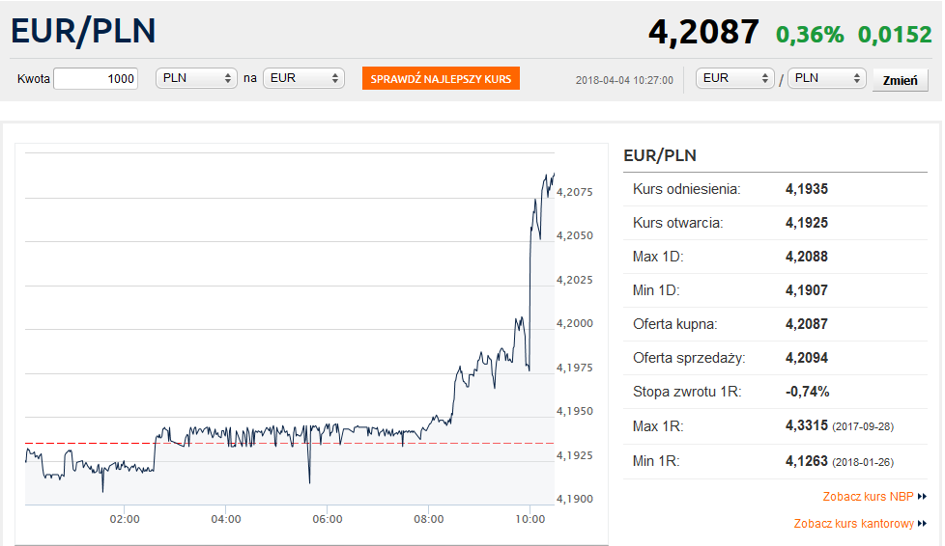Click the green 0,36% change figure
The width and height of the screenshot is (945, 546).
pyautogui.click(x=810, y=34)
